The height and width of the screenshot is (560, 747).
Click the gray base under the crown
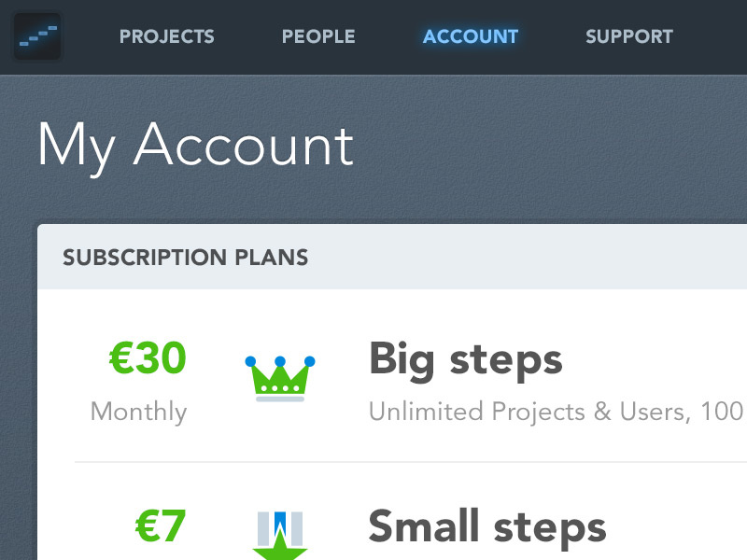point(280,399)
